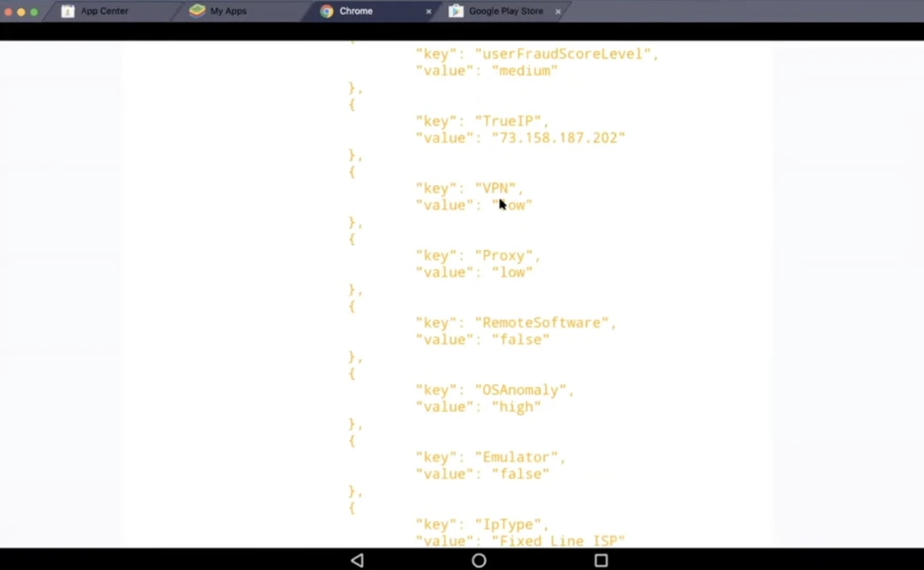Click the red window close button
The image size is (924, 570).
9,12
